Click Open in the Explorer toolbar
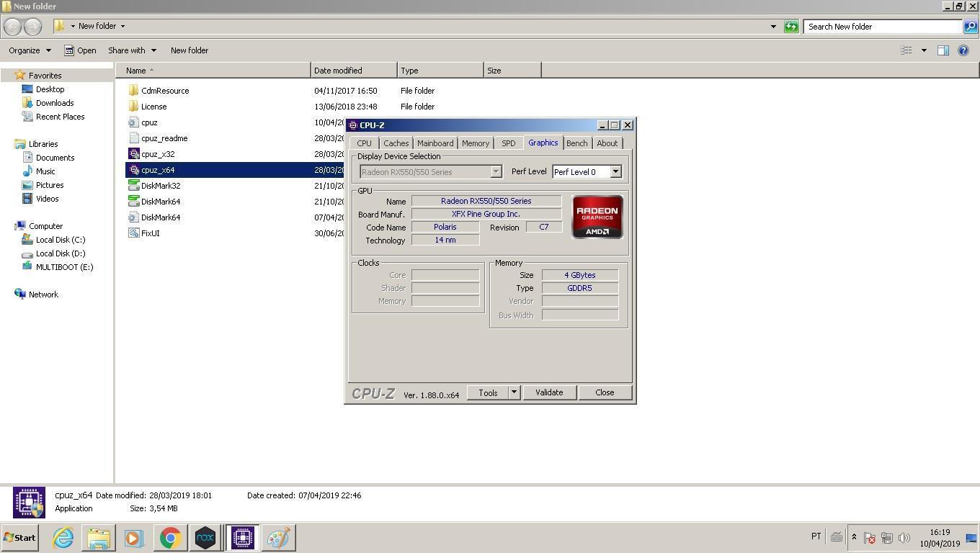 [x=80, y=50]
